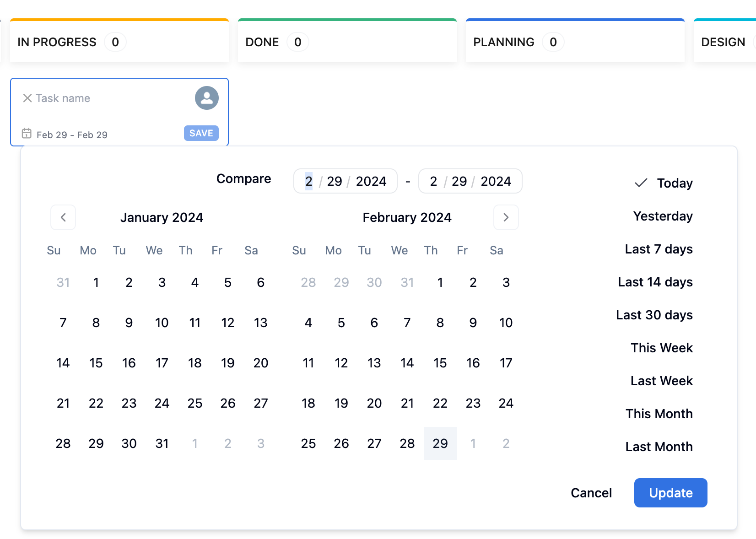
Task: Pick the Last 30 days range
Action: pos(654,315)
